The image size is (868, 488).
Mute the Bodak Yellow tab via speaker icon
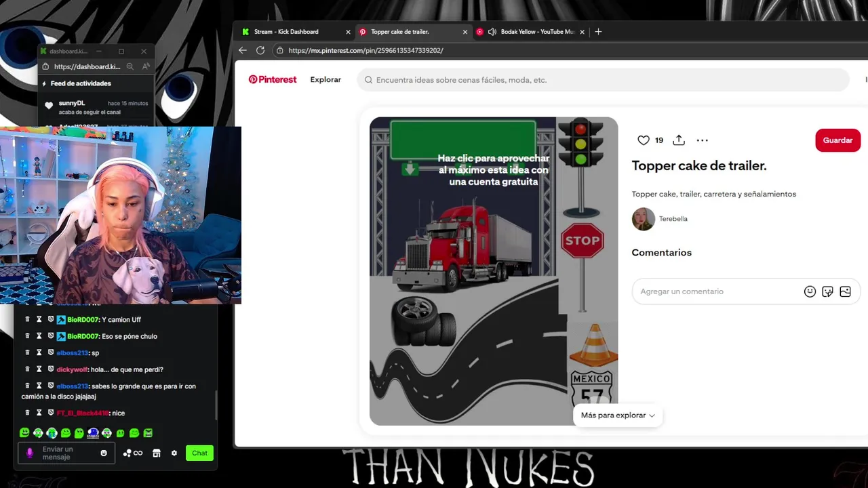(492, 32)
